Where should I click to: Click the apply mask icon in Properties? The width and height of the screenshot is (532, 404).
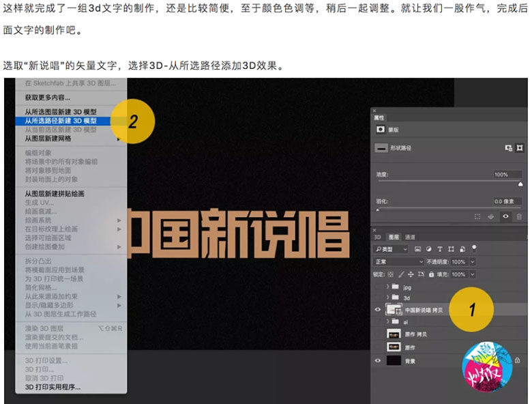pos(490,216)
